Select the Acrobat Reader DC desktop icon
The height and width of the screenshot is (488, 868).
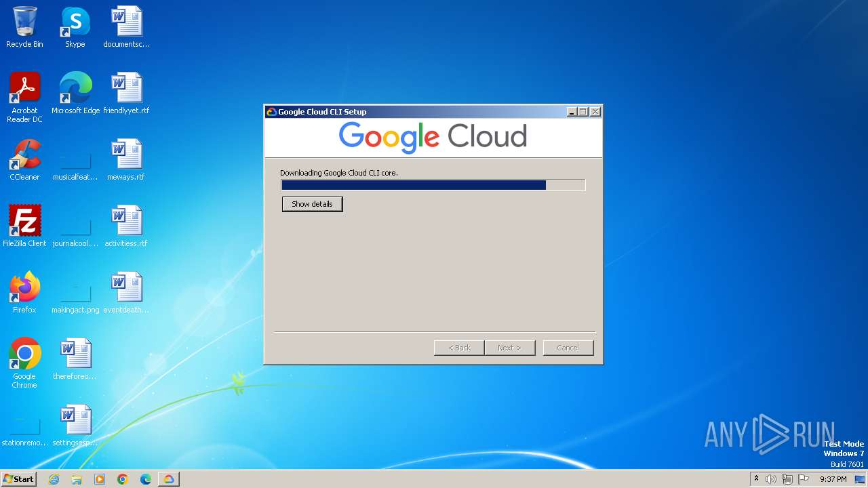pyautogui.click(x=24, y=98)
